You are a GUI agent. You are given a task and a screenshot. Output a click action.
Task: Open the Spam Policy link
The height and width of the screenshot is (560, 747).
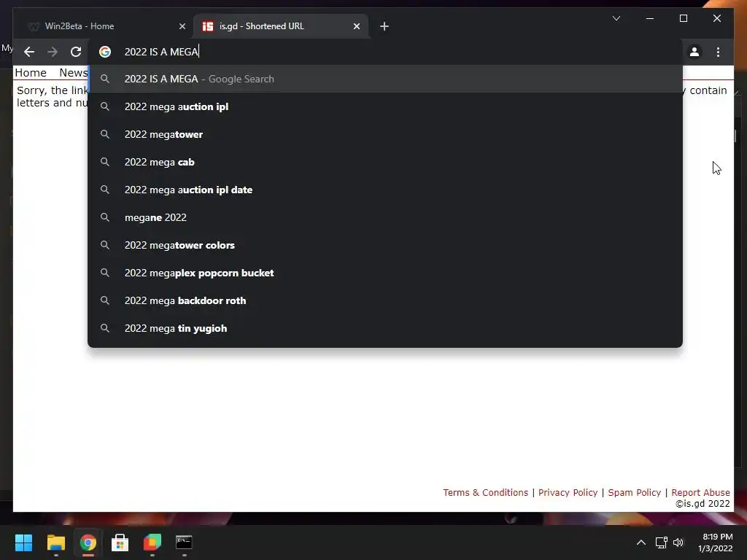[x=634, y=492]
